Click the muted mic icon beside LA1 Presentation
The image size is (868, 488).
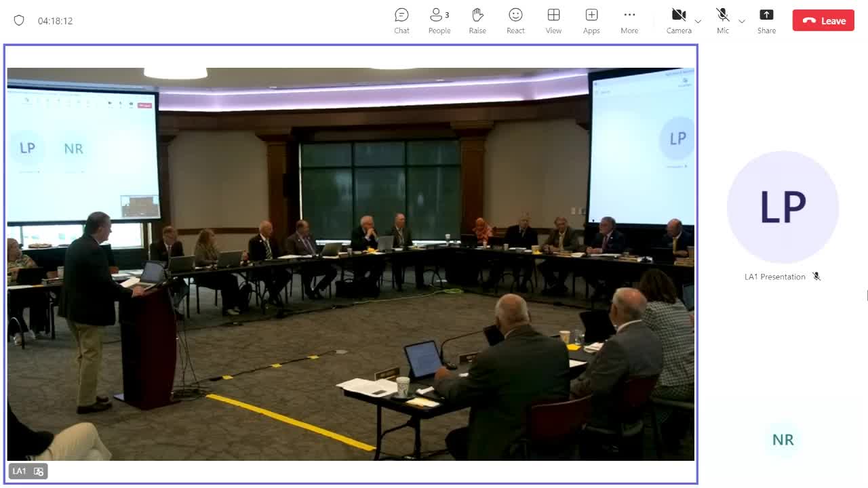coord(816,277)
